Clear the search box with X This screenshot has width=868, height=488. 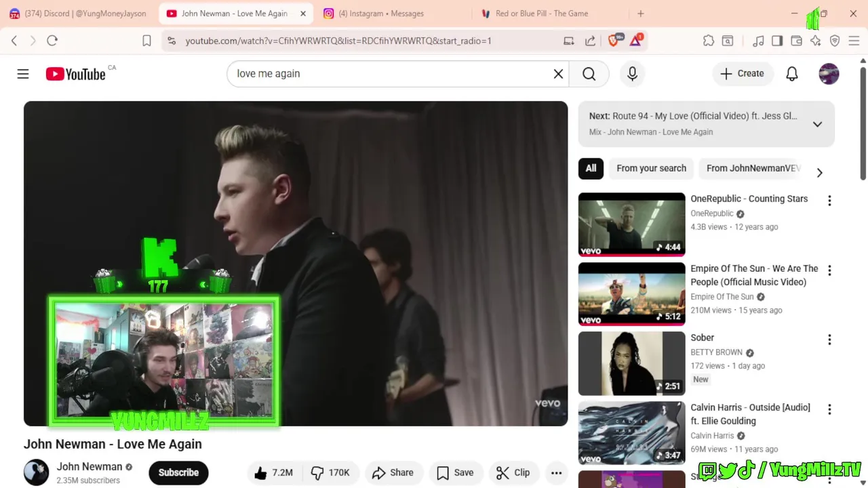(x=558, y=74)
